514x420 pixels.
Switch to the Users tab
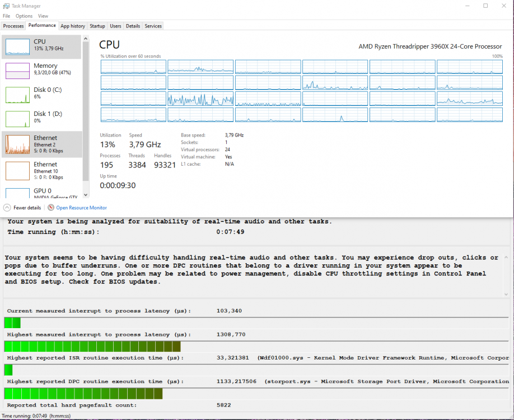(115, 26)
